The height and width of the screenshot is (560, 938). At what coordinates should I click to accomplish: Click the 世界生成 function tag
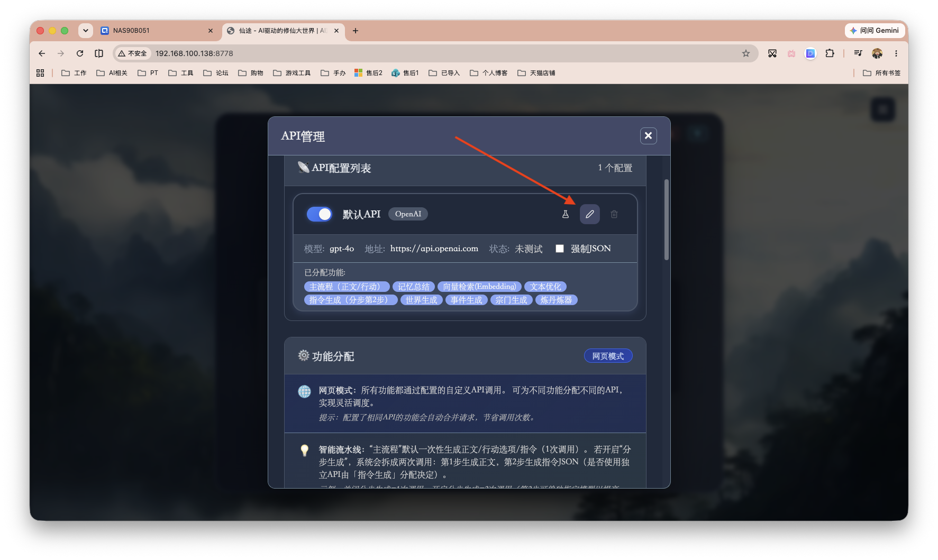[421, 300]
